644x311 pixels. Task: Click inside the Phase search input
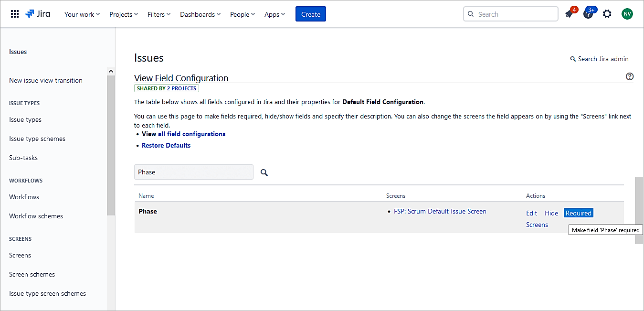coord(193,172)
